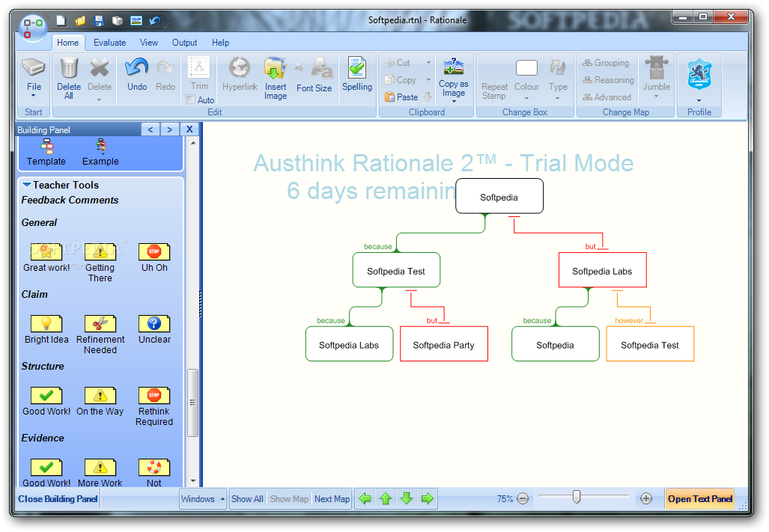769x532 pixels.
Task: Click the Redo arrow icon
Action: pos(165,67)
